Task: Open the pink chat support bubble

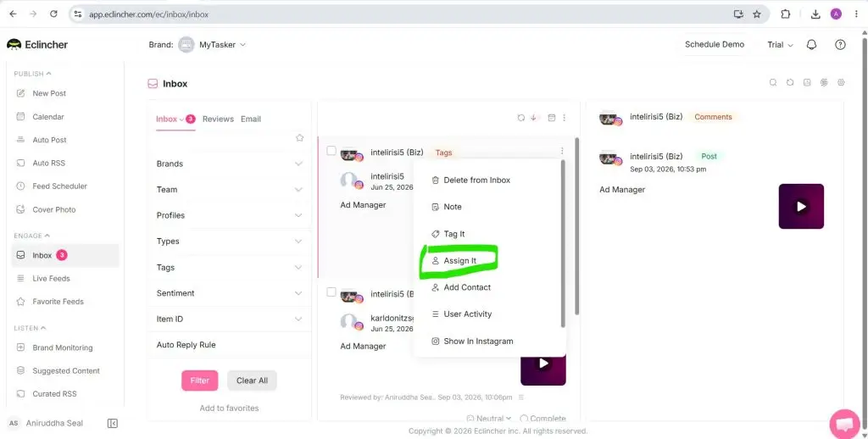Action: [x=845, y=424]
